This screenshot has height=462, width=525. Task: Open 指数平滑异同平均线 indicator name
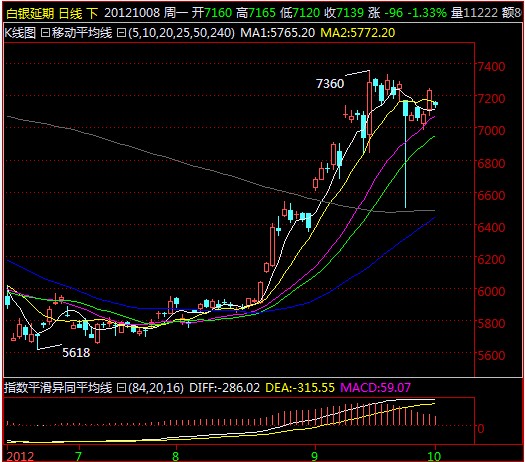tap(58, 388)
